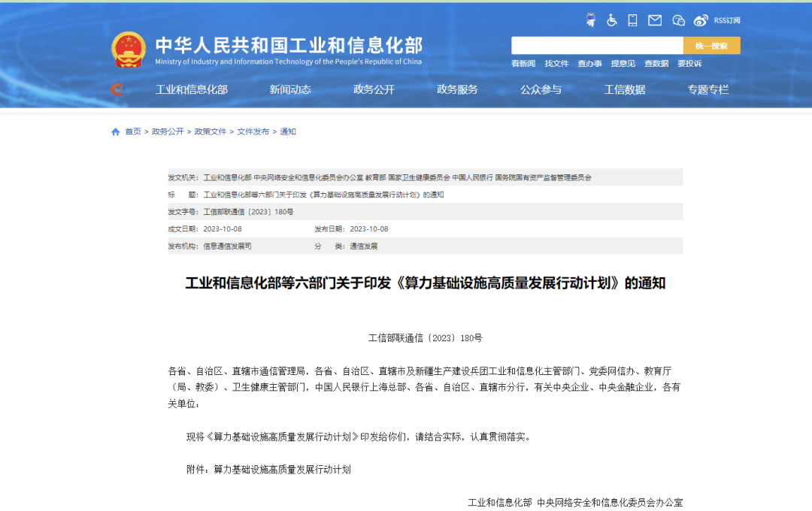Open the robot assistant icon
This screenshot has width=812, height=511.
[591, 20]
